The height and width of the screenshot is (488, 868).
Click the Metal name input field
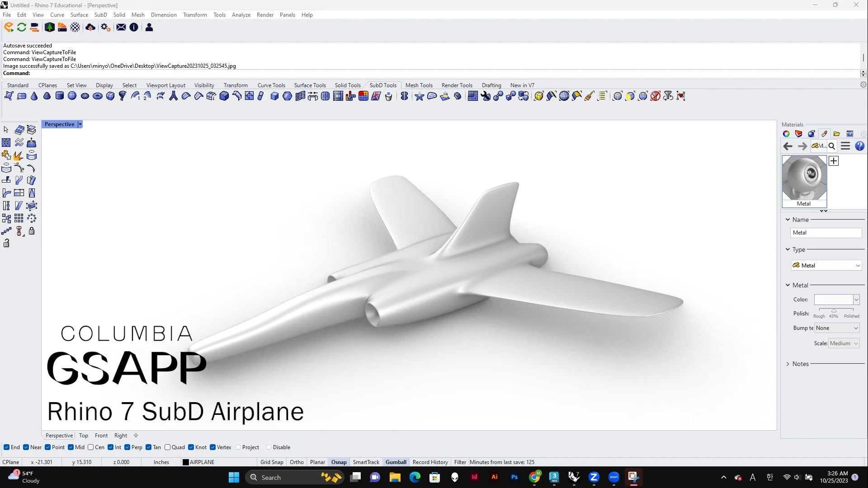826,232
